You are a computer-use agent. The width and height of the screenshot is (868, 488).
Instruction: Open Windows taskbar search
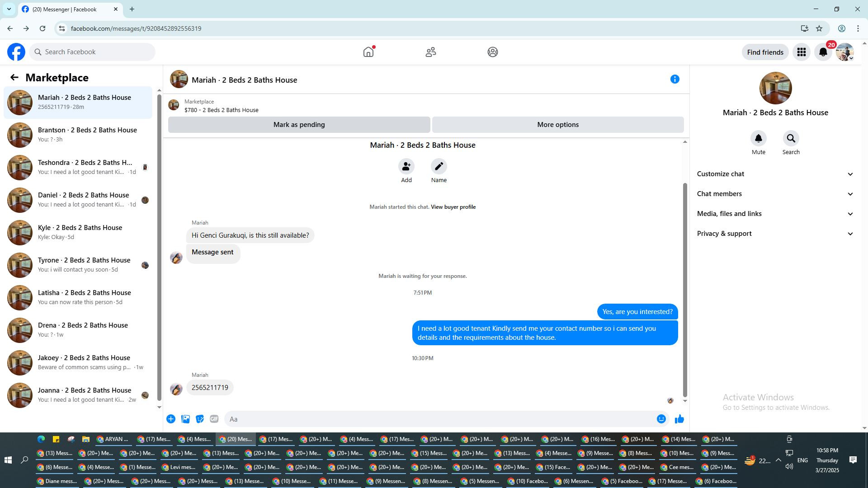24,460
